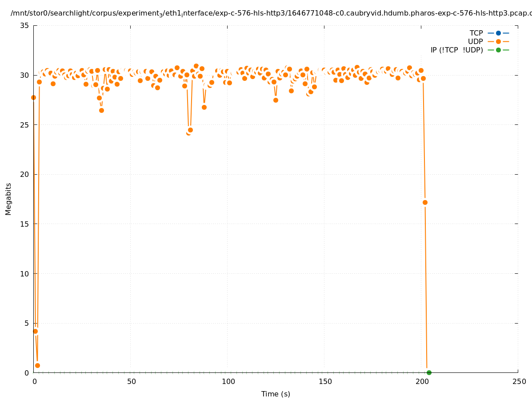Click the lowest orange point near time zero
This screenshot has height=400, width=532.
(37, 365)
